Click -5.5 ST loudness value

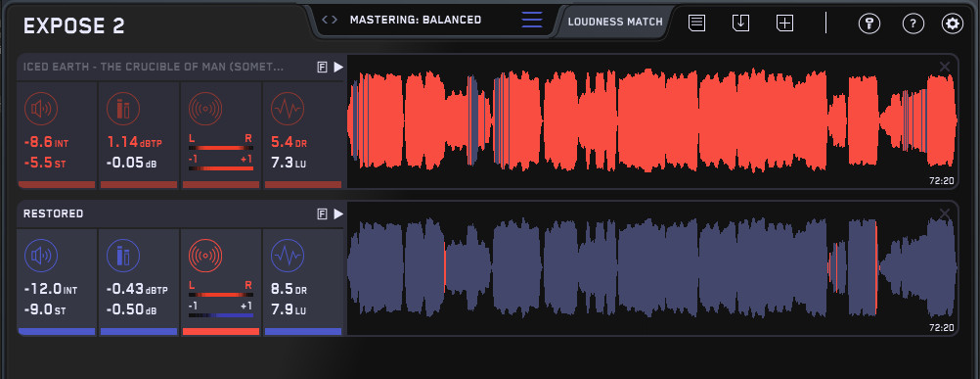(44, 164)
